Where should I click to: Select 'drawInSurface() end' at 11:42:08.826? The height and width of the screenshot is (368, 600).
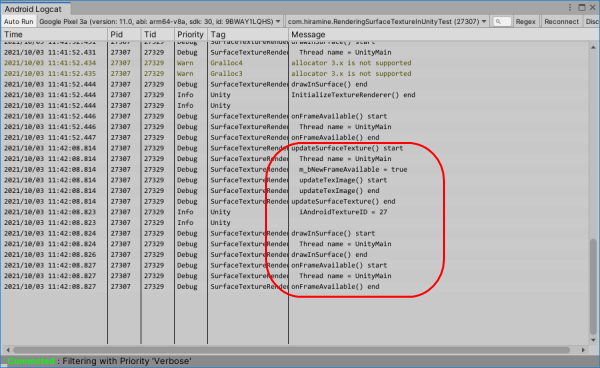pos(329,254)
